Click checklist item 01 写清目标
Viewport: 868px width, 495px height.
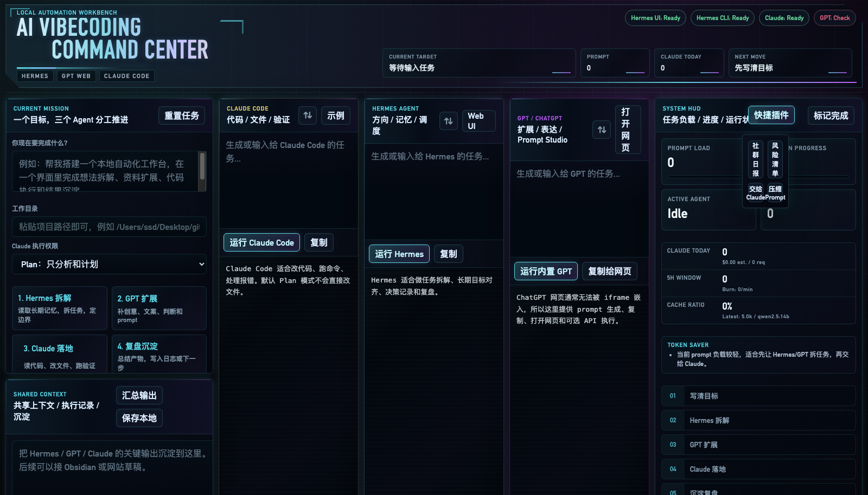(758, 396)
